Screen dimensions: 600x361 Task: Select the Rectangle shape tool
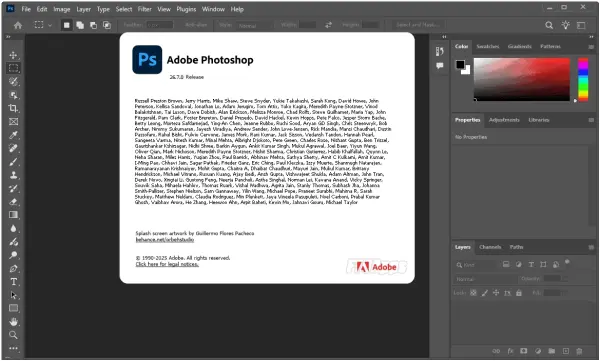(13, 308)
